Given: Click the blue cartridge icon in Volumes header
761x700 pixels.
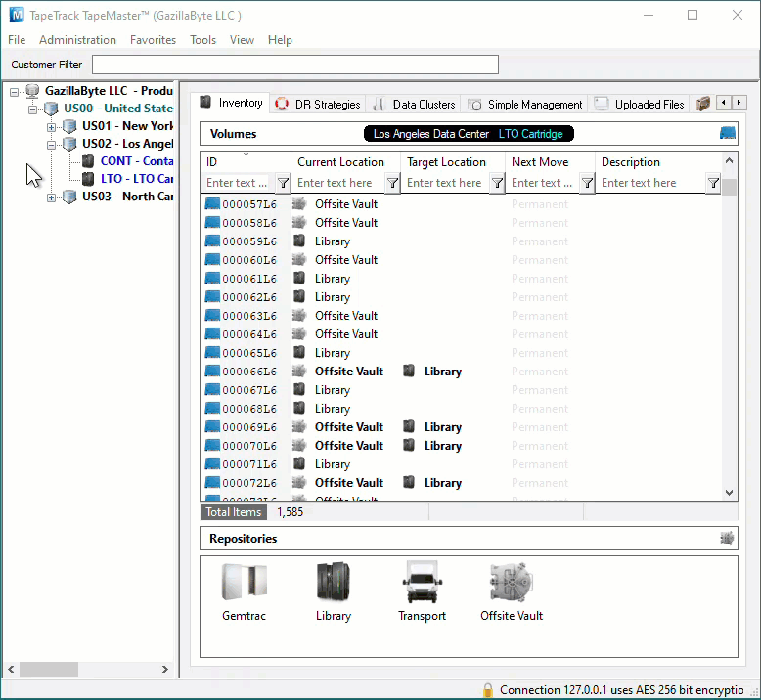Looking at the screenshot, I should [727, 133].
